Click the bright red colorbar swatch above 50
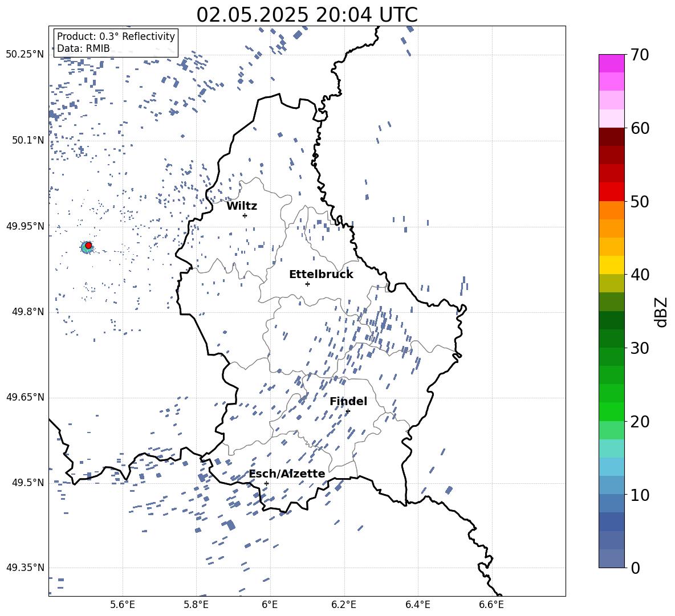Viewport: 675px width, 616px height. [x=611, y=192]
